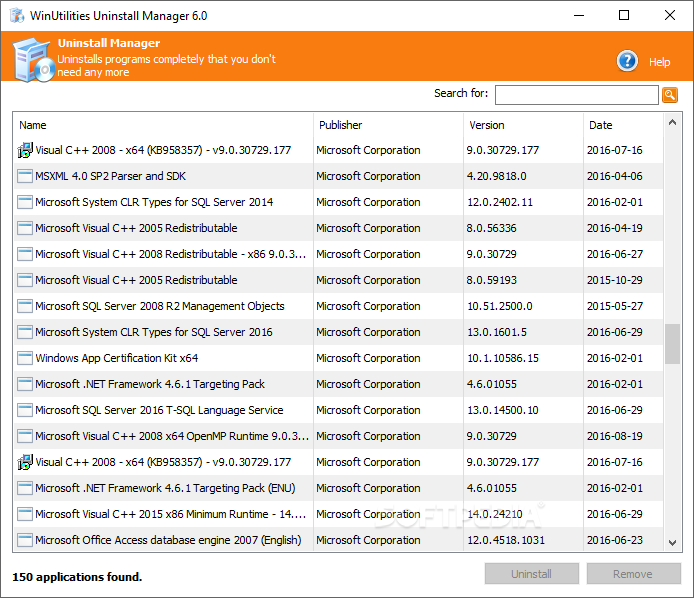
Task: Select MSXML 4.0 SP2 Parser and SDK
Action: tap(111, 176)
